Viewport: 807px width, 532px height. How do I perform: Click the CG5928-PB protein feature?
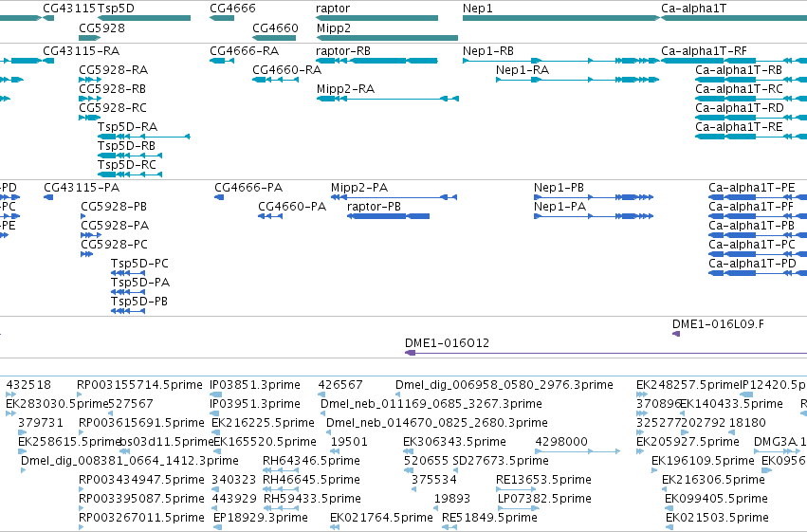(x=83, y=216)
